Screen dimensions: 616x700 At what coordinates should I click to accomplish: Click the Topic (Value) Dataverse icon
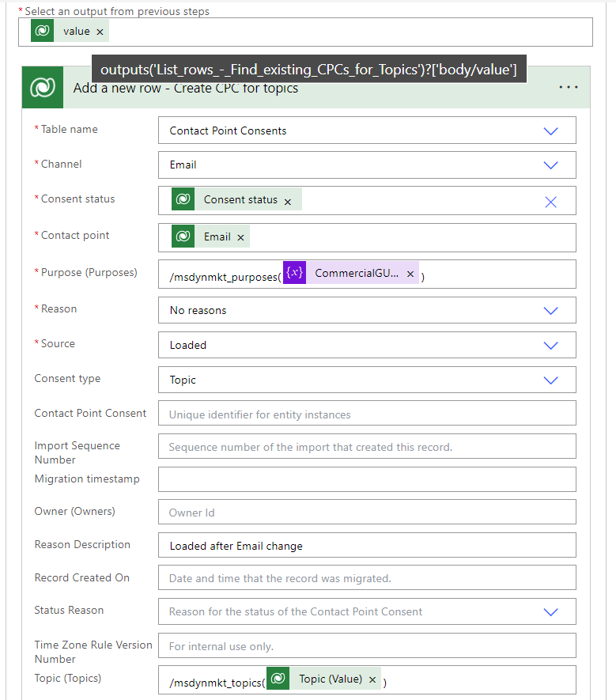[x=278, y=679]
